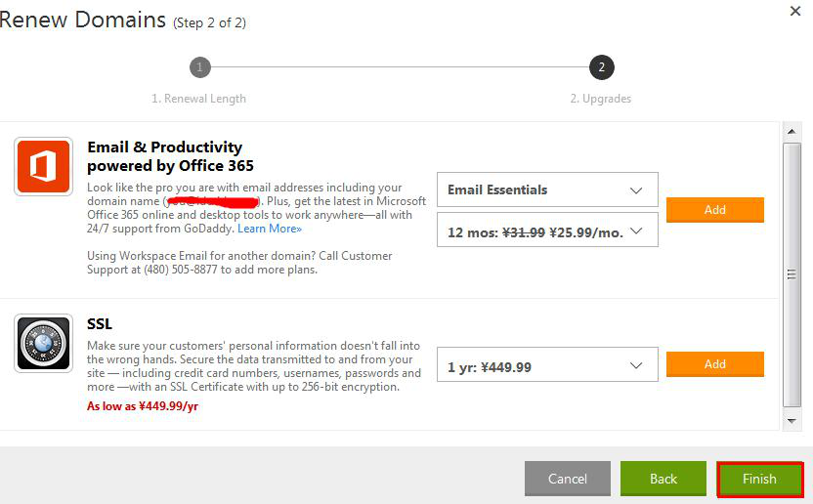813x504 pixels.
Task: Add Email & Productivity to cart
Action: tap(715, 210)
